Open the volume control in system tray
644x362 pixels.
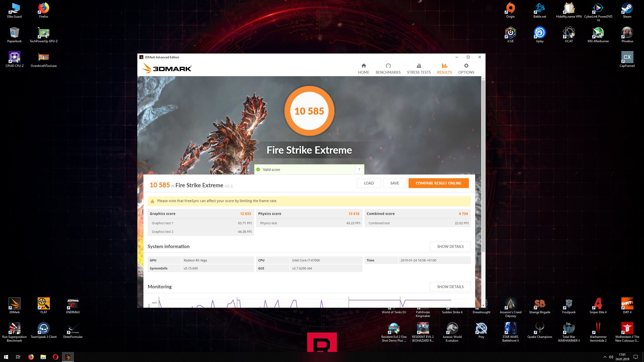(611, 357)
